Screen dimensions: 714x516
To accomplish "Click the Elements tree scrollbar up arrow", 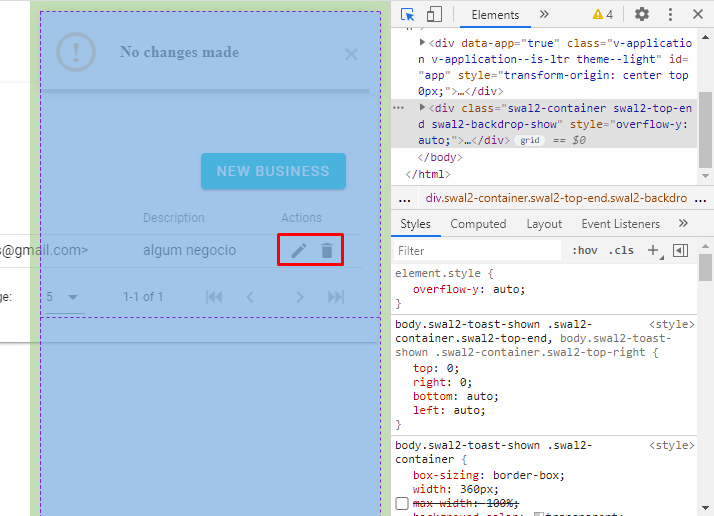I will click(x=705, y=37).
